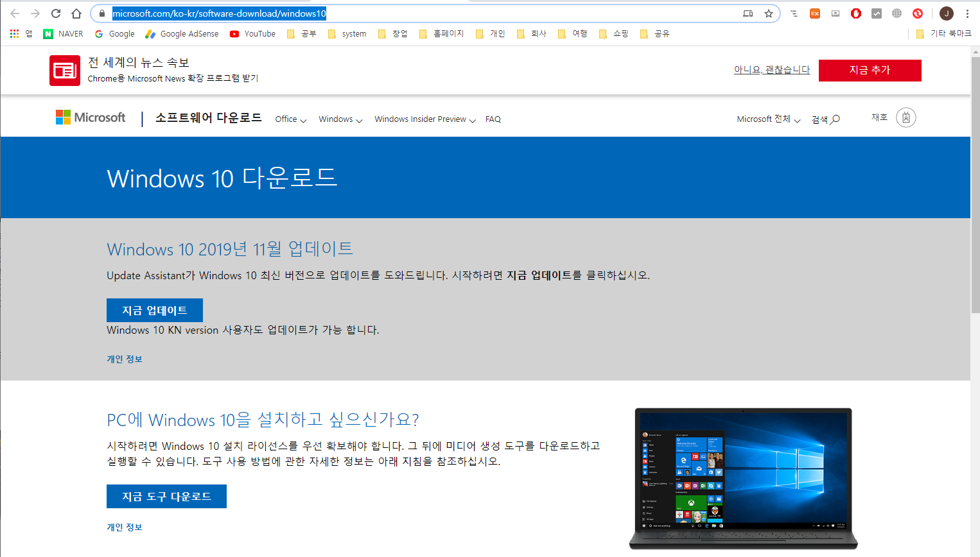Click the 재호 account name
980x557 pixels.
tap(879, 117)
